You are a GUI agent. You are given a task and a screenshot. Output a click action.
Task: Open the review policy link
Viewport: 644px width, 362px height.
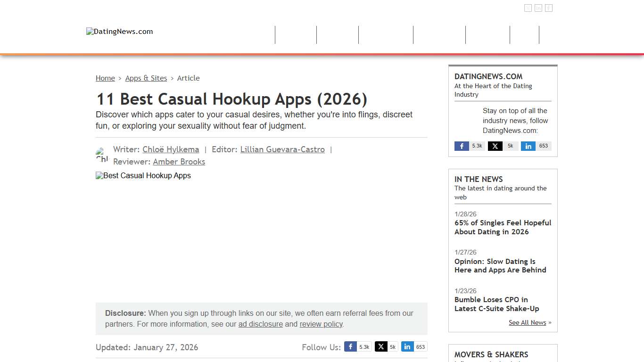[x=321, y=324]
